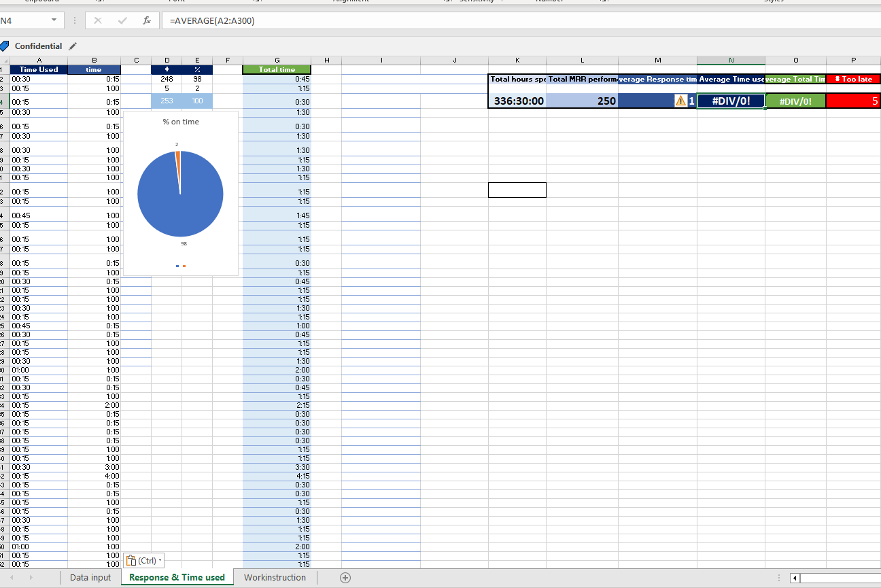Click the Cancel (X) icon beside the formula bar

[98, 20]
